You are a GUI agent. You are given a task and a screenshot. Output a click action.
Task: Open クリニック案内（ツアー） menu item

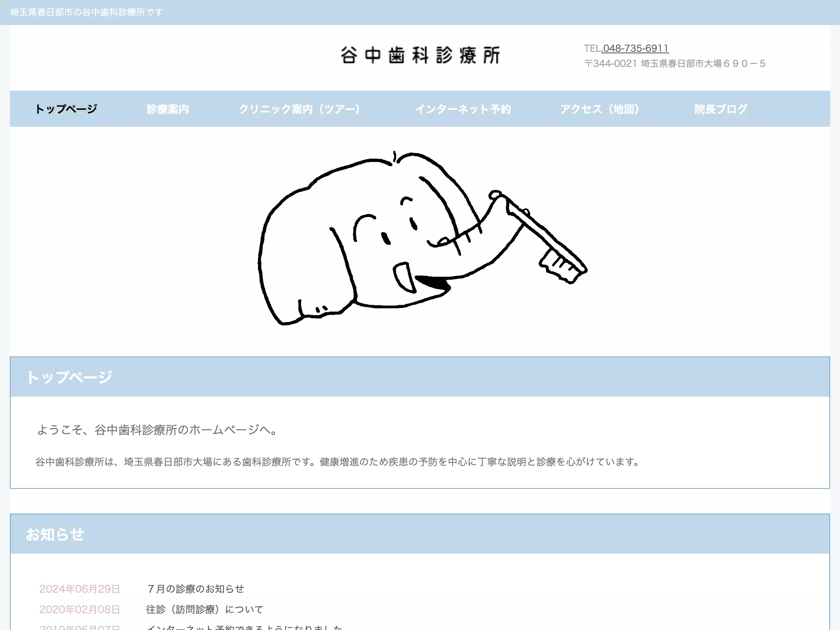click(299, 109)
